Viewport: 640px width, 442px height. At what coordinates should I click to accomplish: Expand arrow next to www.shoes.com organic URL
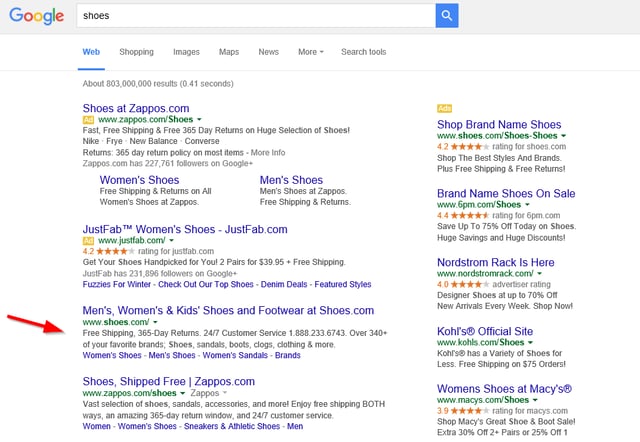[x=155, y=322]
